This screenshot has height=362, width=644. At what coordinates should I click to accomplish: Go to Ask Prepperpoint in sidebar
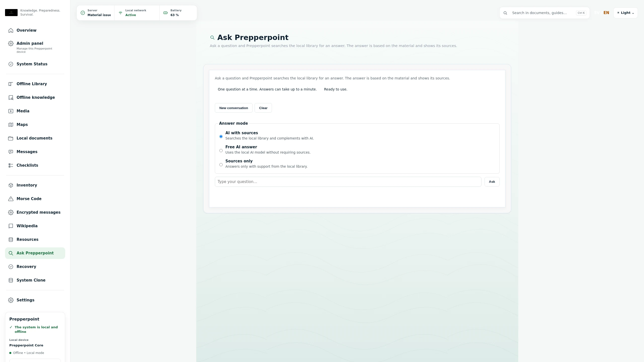click(x=35, y=253)
